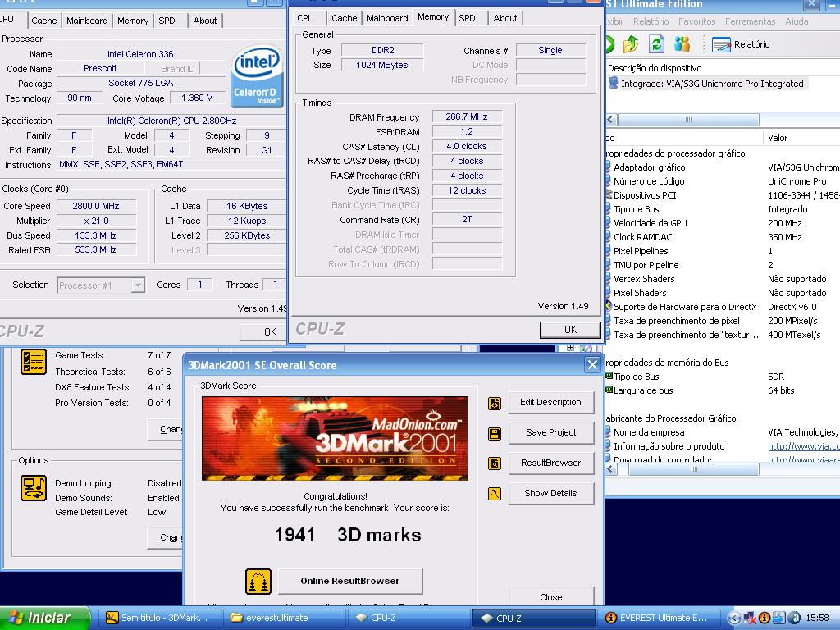
Task: Switch to EVEREST Ultimate taskbar button
Action: point(658,618)
